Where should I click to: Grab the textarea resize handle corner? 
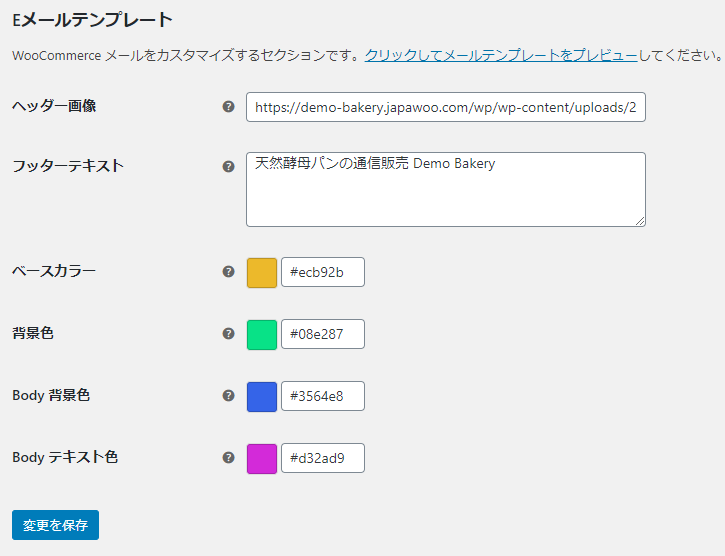click(x=640, y=222)
